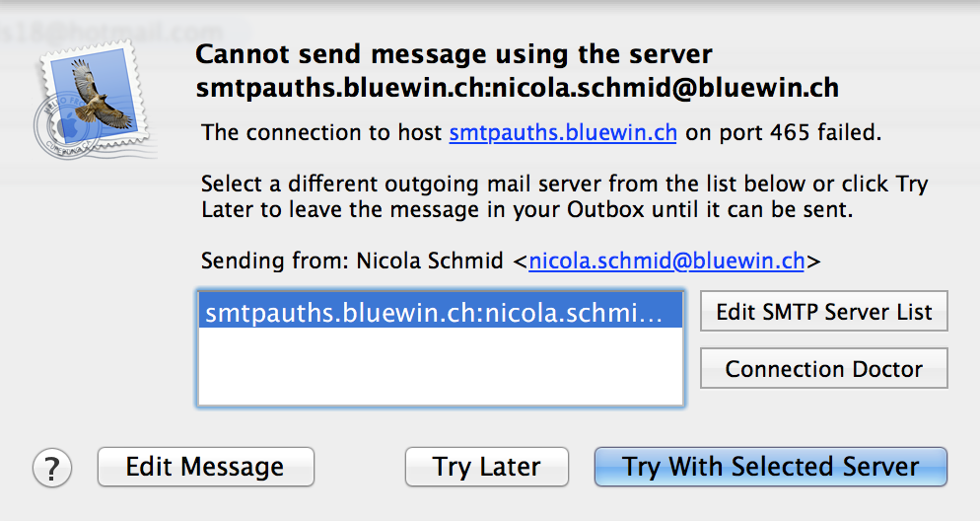Open help with the question mark button
Screen dimensions: 980x521
coord(52,468)
